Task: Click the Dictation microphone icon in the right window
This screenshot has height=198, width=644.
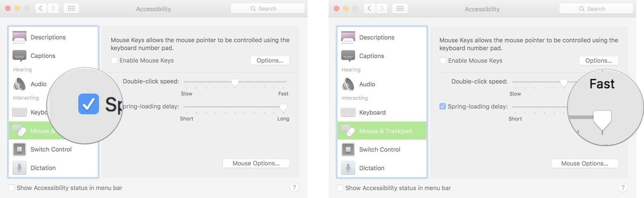Action: (348, 168)
